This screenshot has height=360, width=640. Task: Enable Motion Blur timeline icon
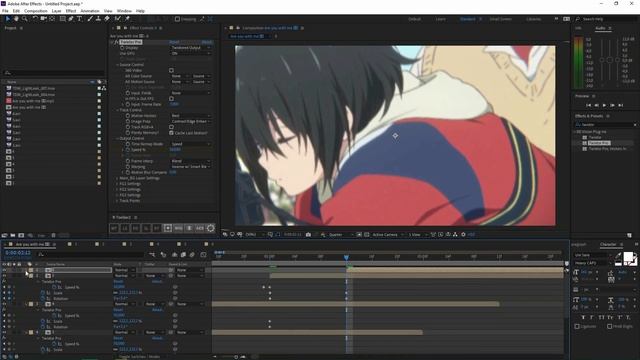[x=192, y=255]
